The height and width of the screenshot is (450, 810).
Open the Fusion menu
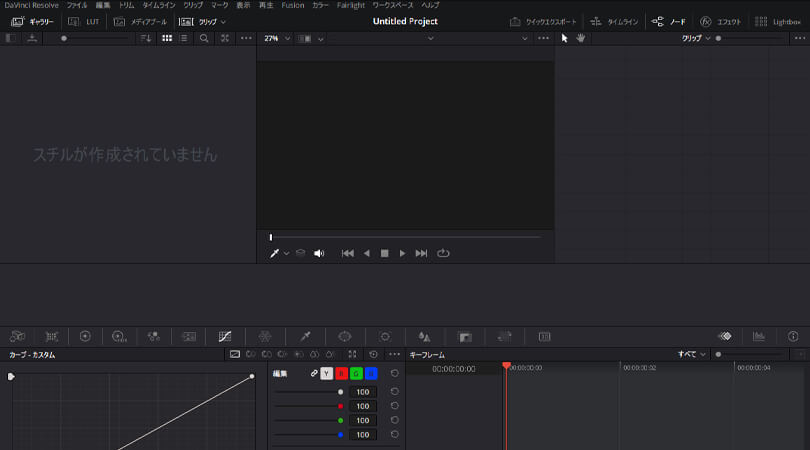click(x=293, y=5)
